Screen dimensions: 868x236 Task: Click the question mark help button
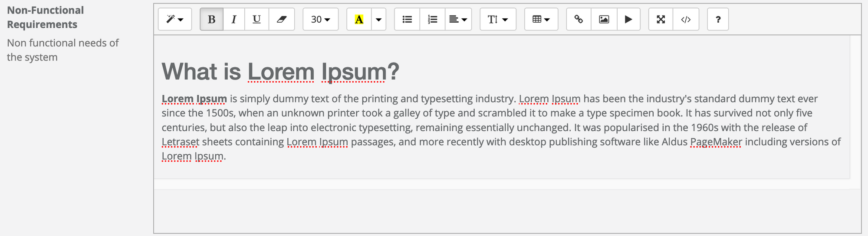click(718, 20)
